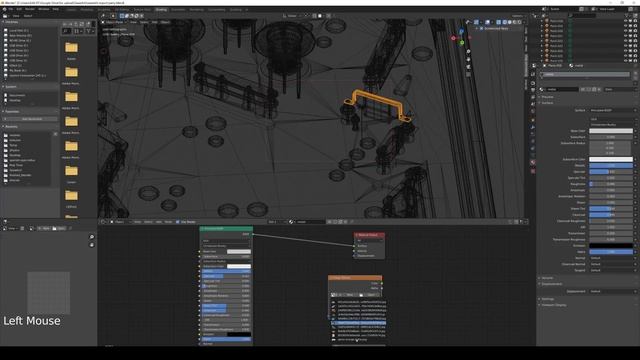Open the Edit menu
The height and width of the screenshot is (360, 640).
19,9
